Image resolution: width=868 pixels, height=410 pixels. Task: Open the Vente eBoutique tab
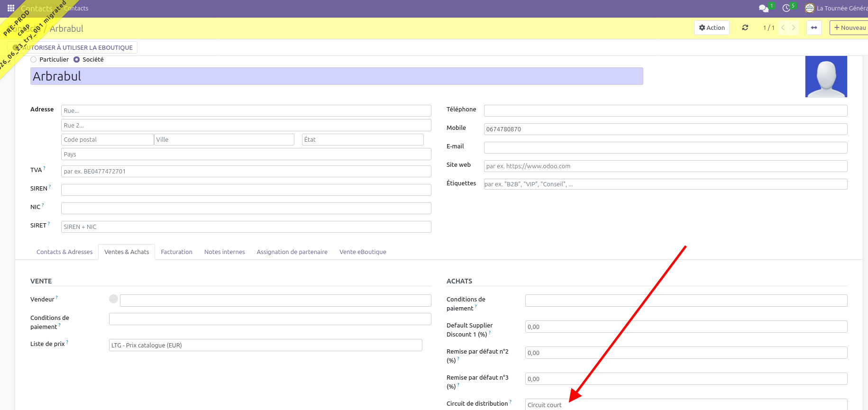click(x=363, y=252)
